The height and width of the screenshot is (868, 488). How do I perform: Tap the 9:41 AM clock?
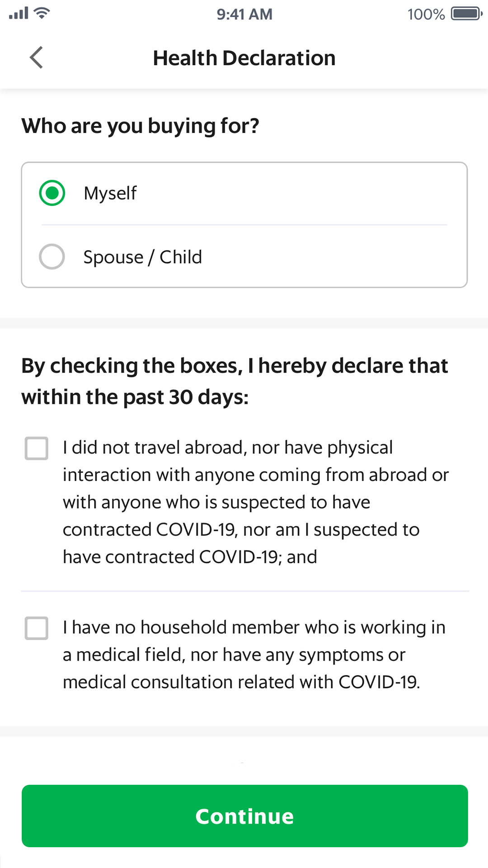point(244,14)
